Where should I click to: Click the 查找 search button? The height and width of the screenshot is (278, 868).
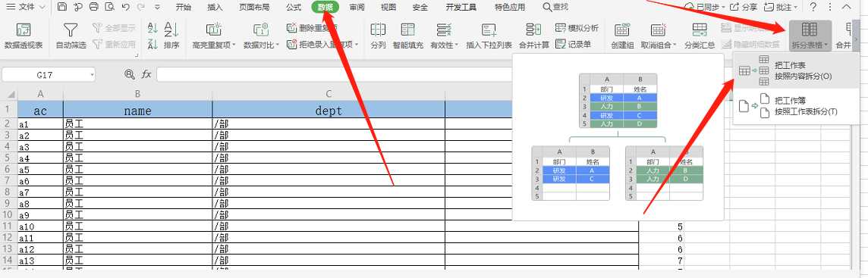(x=555, y=7)
